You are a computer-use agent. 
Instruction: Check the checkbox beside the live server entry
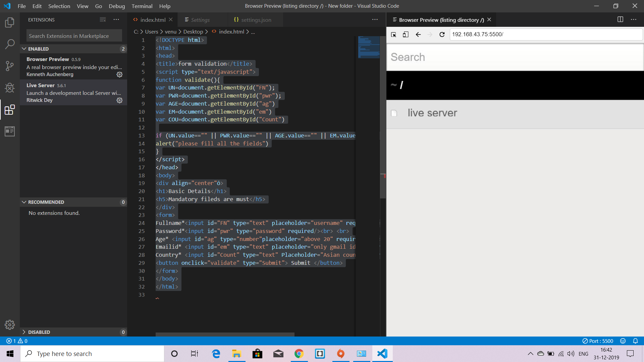394,114
